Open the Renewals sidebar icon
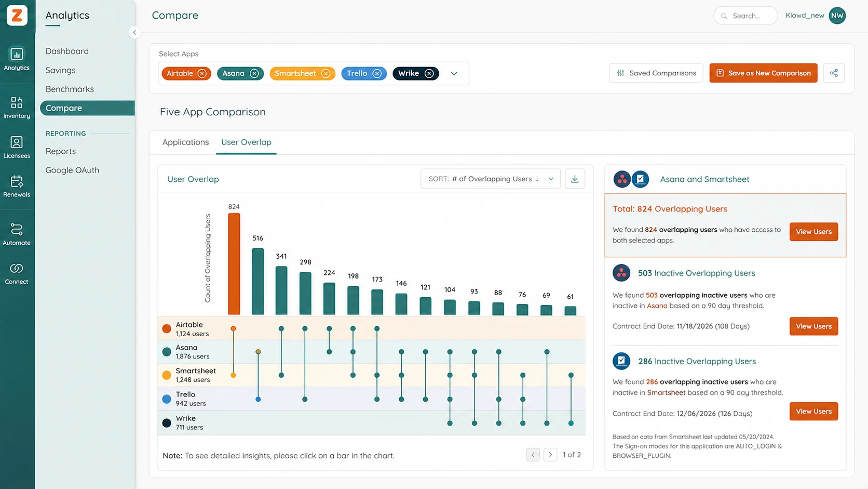868x489 pixels. [17, 186]
